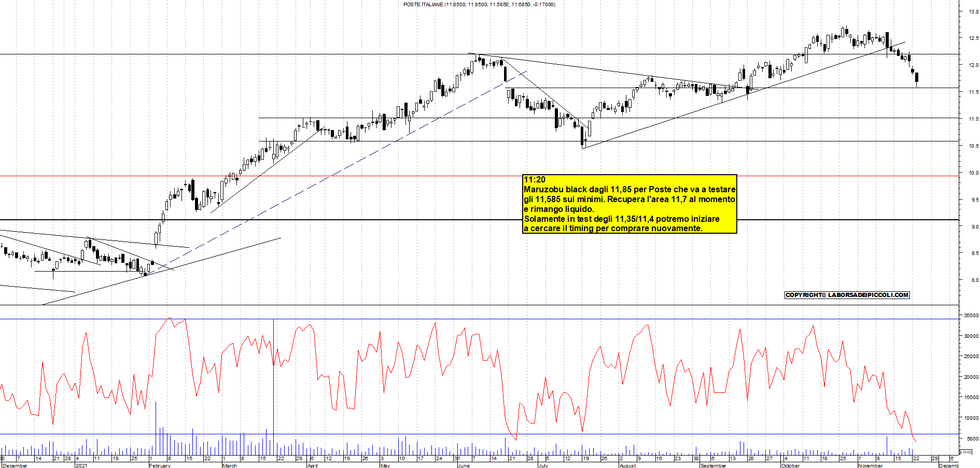Click the April month label
The width and height of the screenshot is (980, 468).
[x=312, y=465]
